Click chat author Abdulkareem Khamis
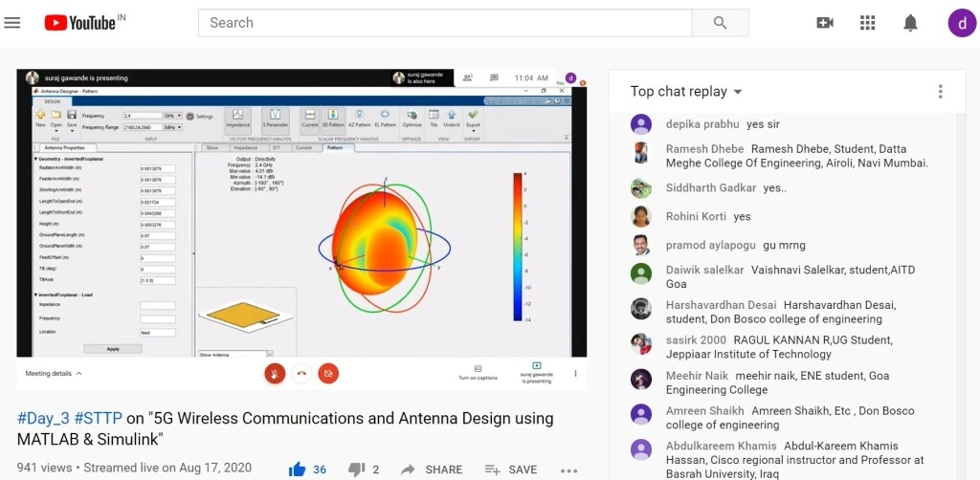Image resolution: width=980 pixels, height=480 pixels. tap(721, 446)
